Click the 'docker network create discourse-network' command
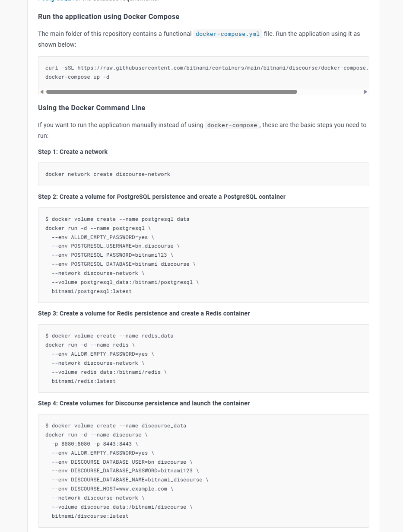 [x=108, y=174]
